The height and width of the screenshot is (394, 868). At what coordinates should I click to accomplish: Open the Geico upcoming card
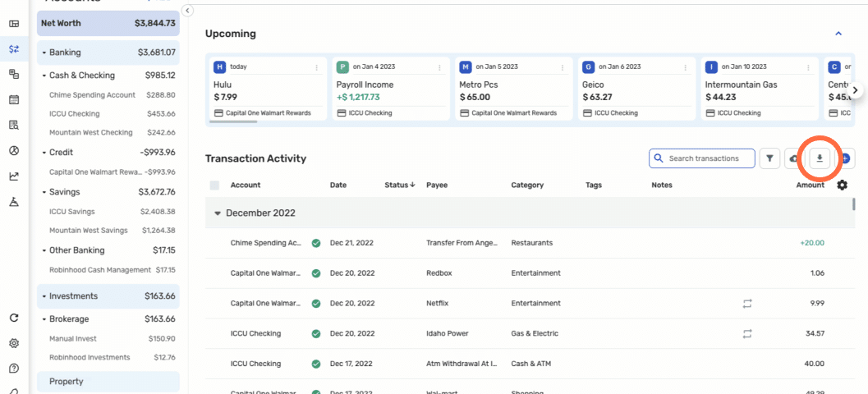636,88
